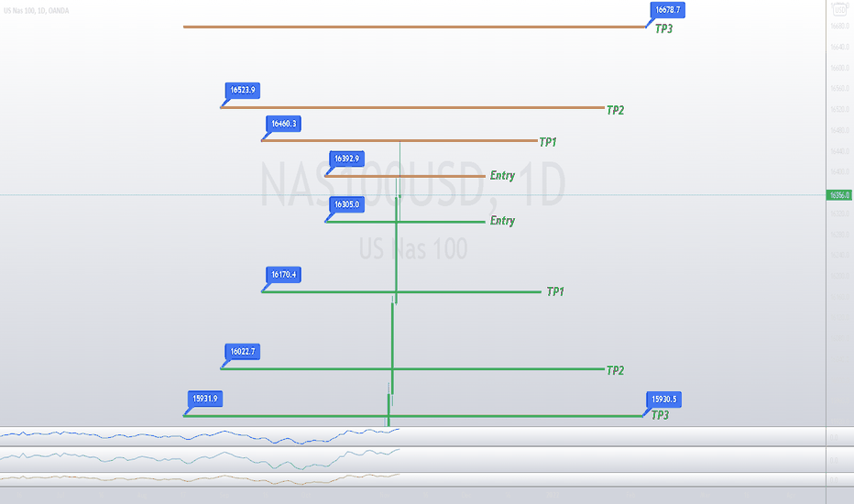The width and height of the screenshot is (854, 504).
Task: Select the 16523.9 price callout
Action: pyautogui.click(x=243, y=91)
